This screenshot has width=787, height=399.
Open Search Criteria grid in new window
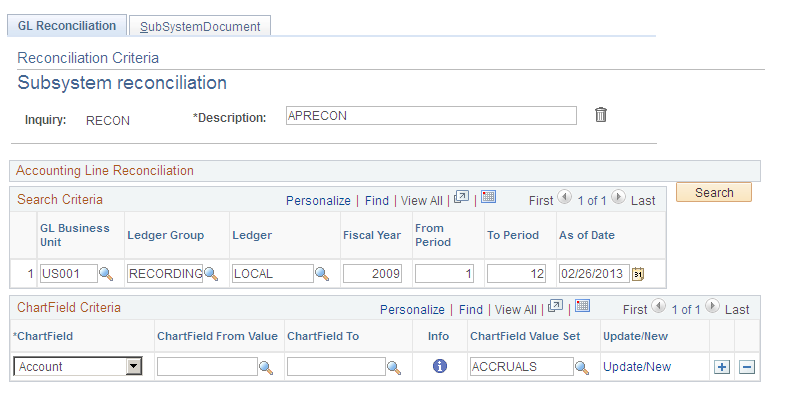[x=461, y=197]
